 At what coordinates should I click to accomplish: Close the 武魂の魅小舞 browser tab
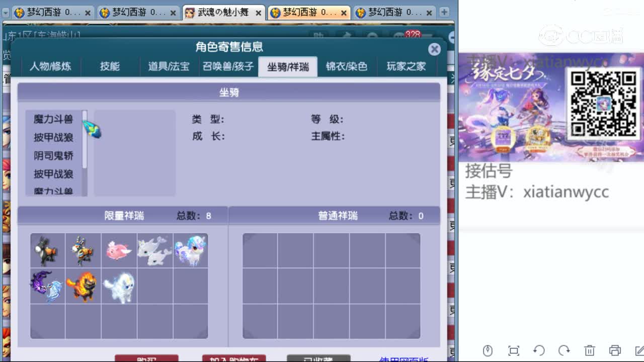click(258, 13)
